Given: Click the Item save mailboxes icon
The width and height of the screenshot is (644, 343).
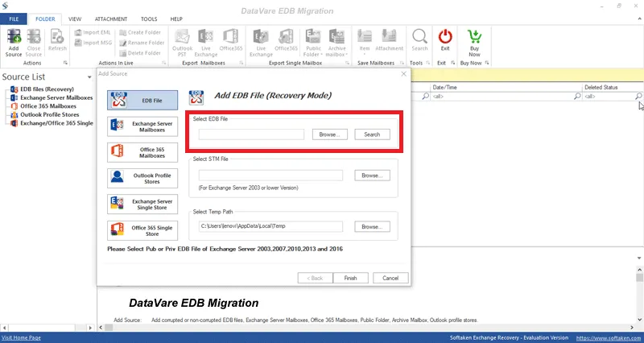Looking at the screenshot, I should [365, 43].
